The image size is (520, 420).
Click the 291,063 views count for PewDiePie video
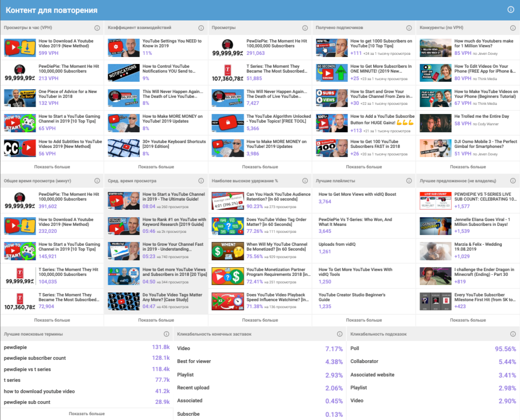click(255, 53)
